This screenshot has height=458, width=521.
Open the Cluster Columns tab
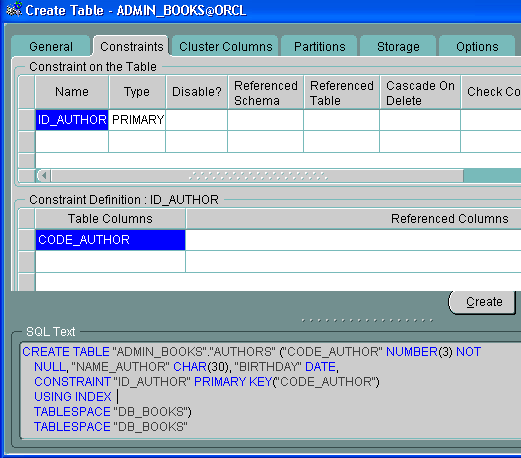click(x=225, y=46)
